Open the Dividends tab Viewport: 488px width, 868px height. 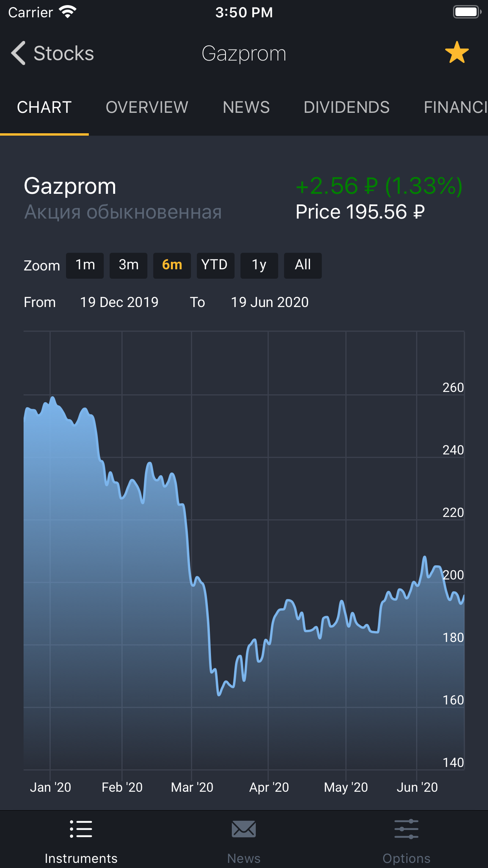point(347,107)
